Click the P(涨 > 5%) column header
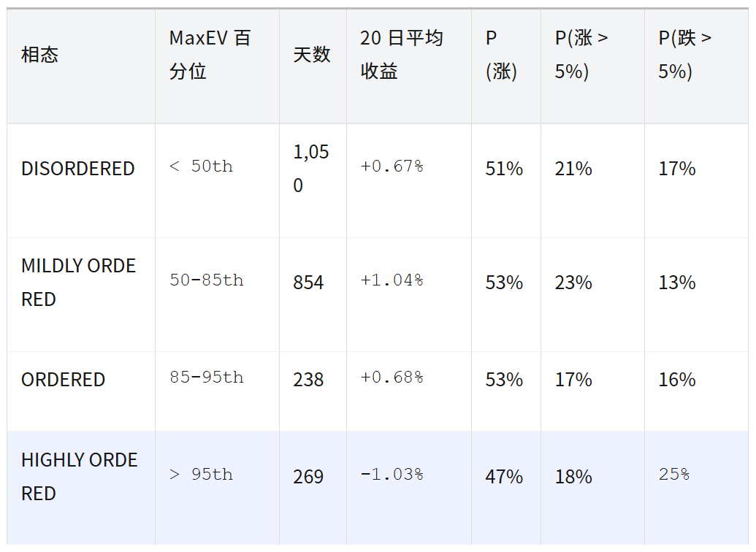The image size is (756, 552). click(581, 55)
